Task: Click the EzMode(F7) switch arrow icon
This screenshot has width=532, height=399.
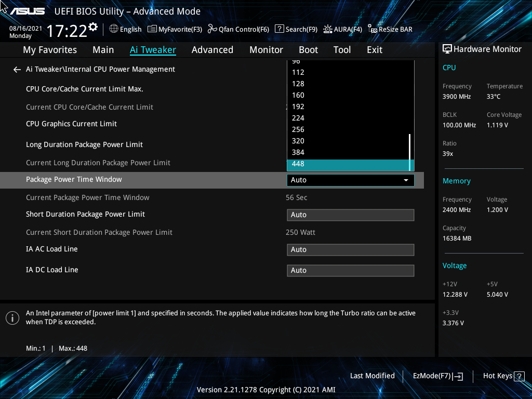Action: point(458,376)
